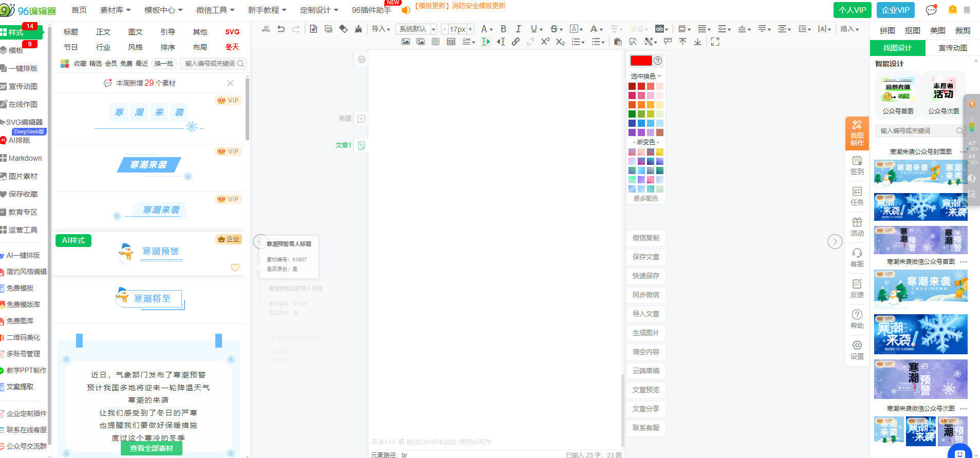The height and width of the screenshot is (458, 980).
Task: Click the 换一批 refresh button
Action: (x=164, y=64)
